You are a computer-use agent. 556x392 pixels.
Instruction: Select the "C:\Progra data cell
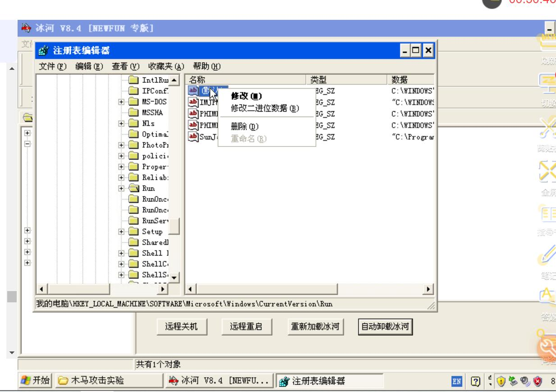(412, 136)
